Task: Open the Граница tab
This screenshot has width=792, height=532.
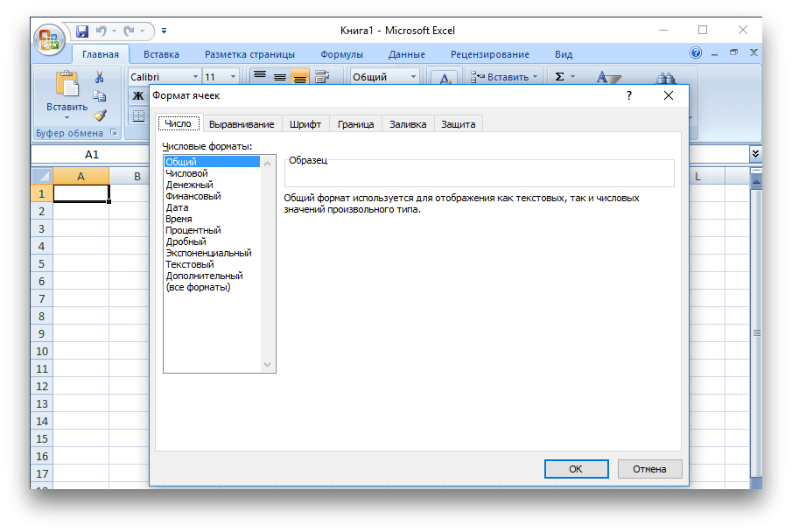Action: click(356, 124)
